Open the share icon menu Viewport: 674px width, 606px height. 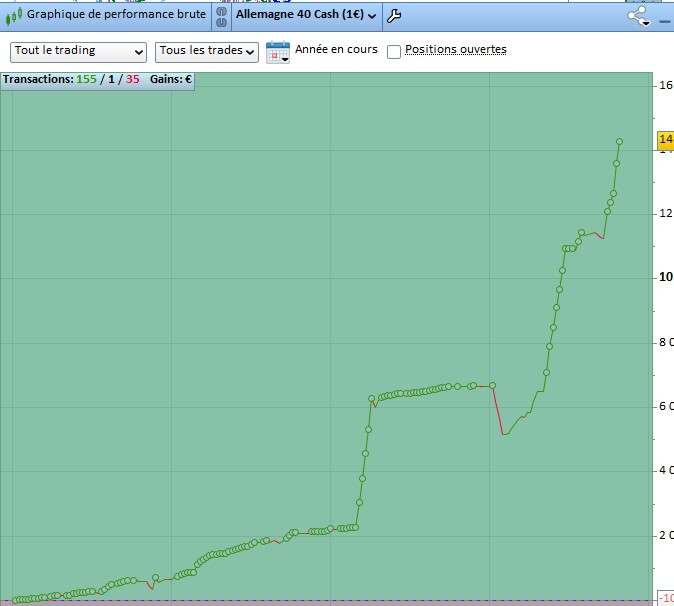[x=638, y=16]
